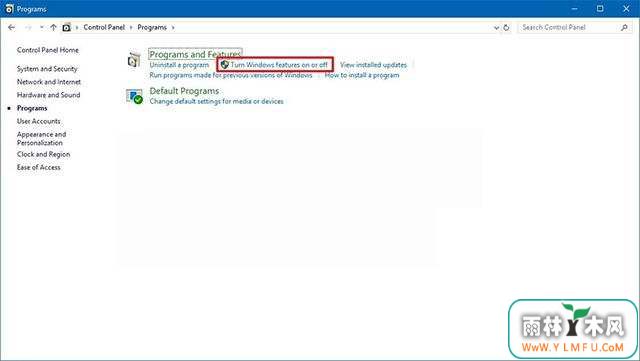The width and height of the screenshot is (640, 361).
Task: Click the magnifier search icon
Action: coord(624,27)
